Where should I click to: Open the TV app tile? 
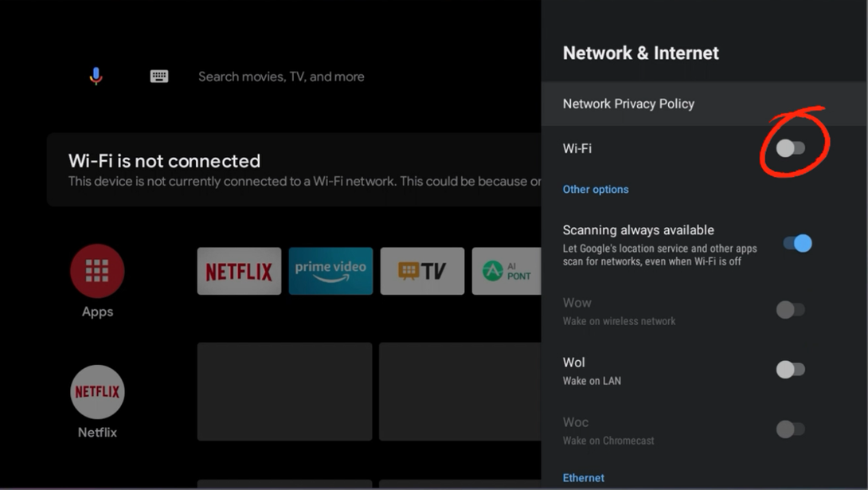[422, 271]
